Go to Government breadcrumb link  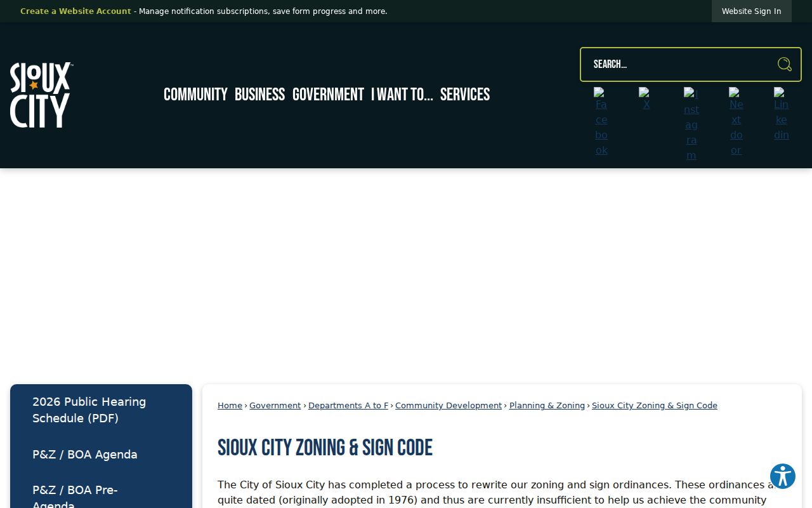275,406
